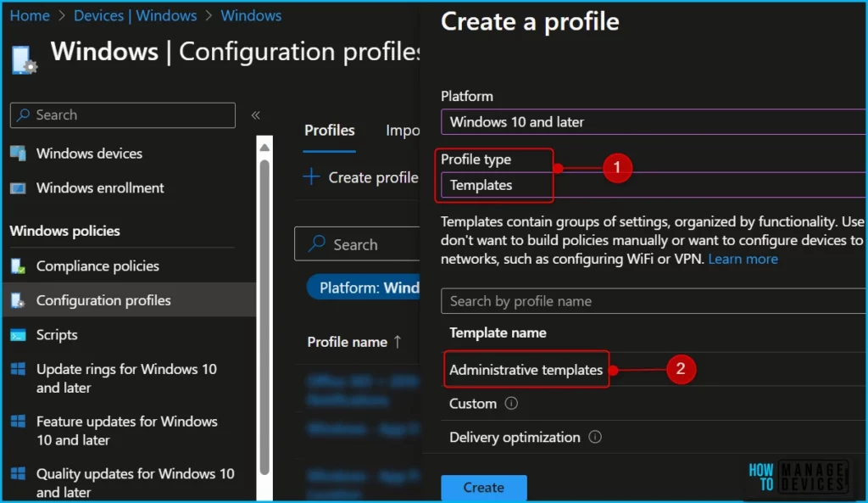Open Scripts in the sidebar
This screenshot has height=503, width=868.
click(57, 334)
